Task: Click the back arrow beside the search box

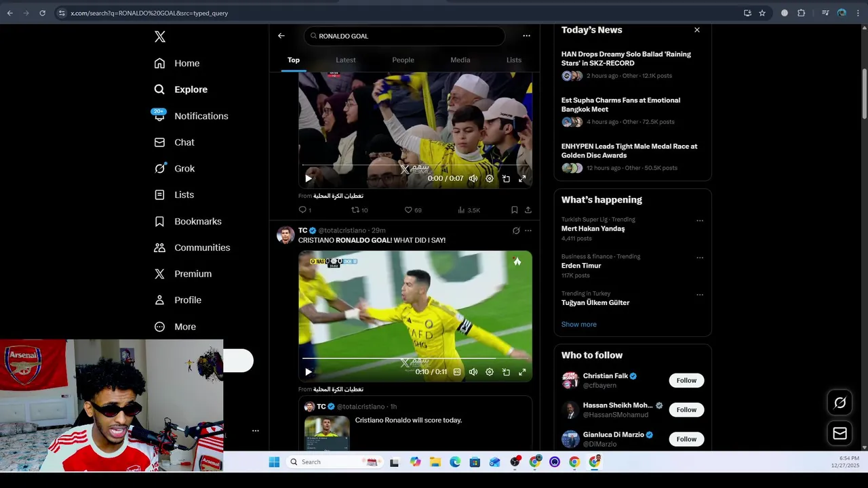Action: pyautogui.click(x=281, y=36)
